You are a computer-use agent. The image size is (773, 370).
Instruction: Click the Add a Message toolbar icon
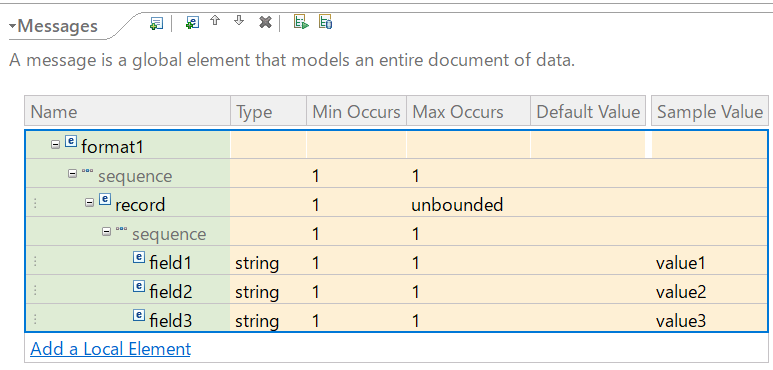tap(156, 23)
